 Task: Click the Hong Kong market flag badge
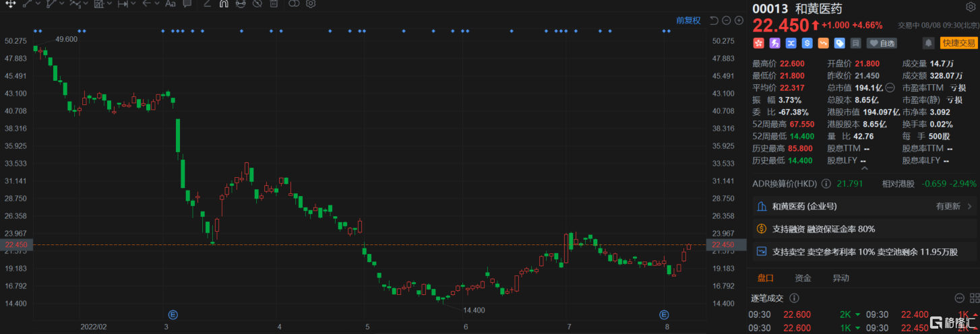click(x=758, y=43)
